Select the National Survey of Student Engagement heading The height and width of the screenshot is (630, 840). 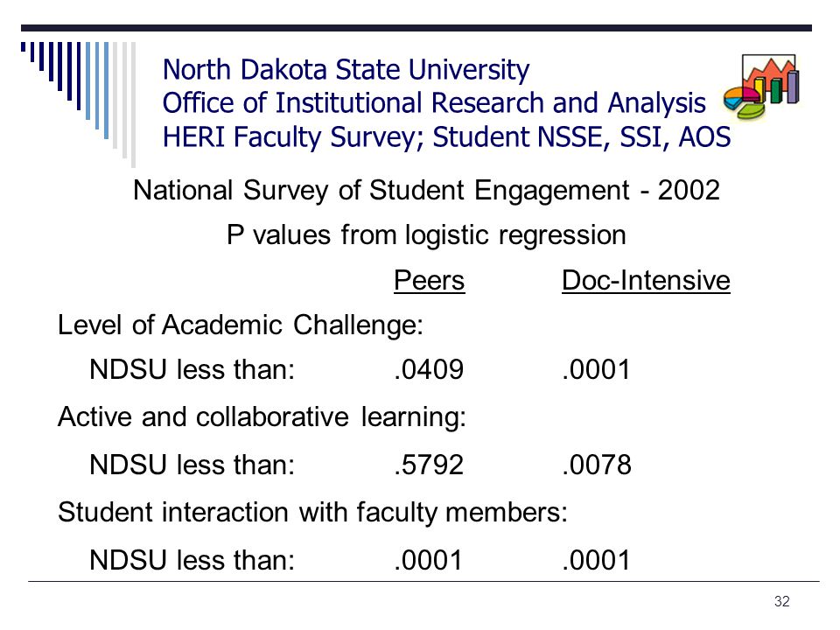(426, 190)
